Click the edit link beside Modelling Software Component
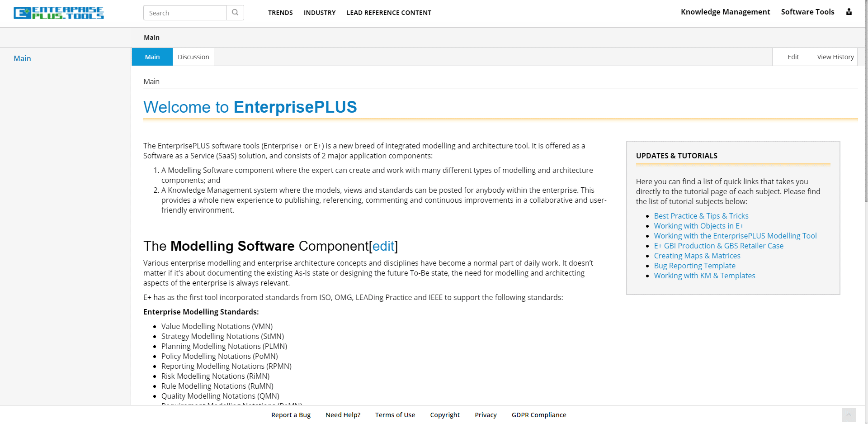 tap(383, 246)
